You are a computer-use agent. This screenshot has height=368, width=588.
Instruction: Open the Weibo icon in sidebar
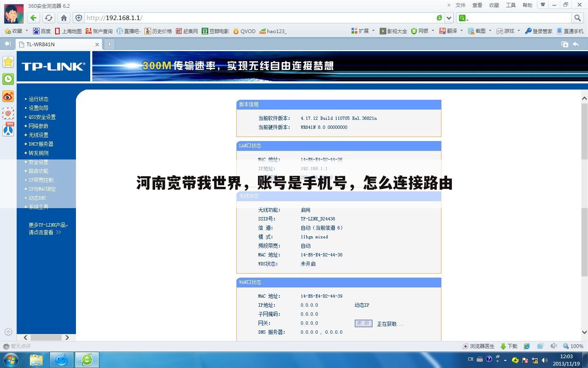click(x=8, y=96)
